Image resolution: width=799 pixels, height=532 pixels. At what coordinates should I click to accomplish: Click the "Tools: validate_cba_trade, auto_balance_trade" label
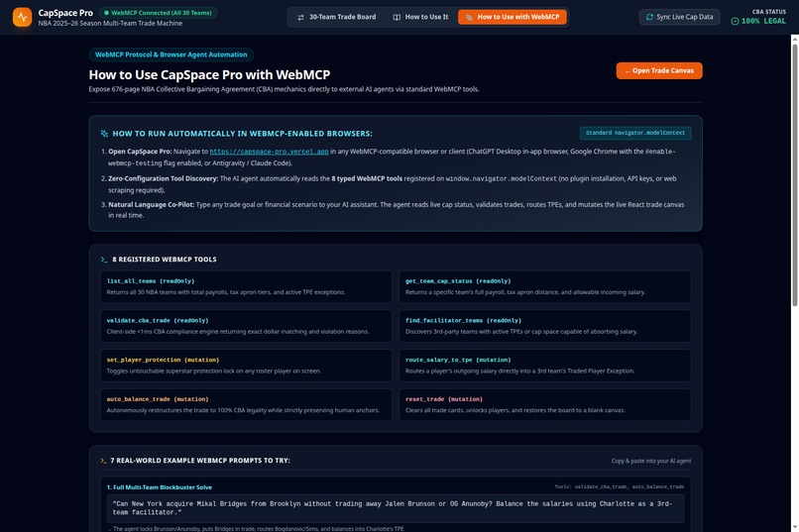pyautogui.click(x=620, y=486)
